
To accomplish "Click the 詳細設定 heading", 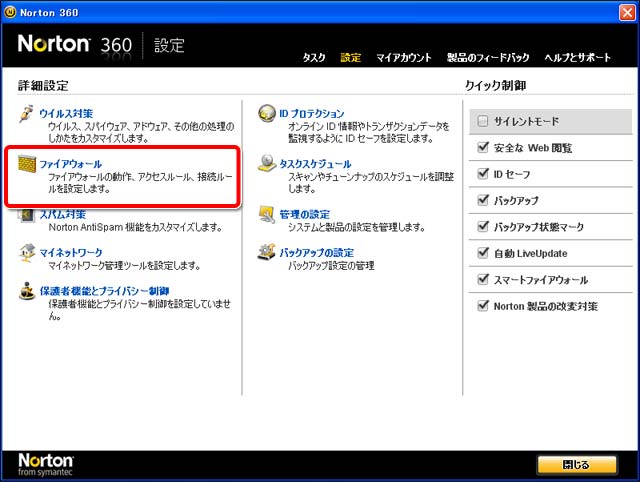I will click(x=43, y=86).
